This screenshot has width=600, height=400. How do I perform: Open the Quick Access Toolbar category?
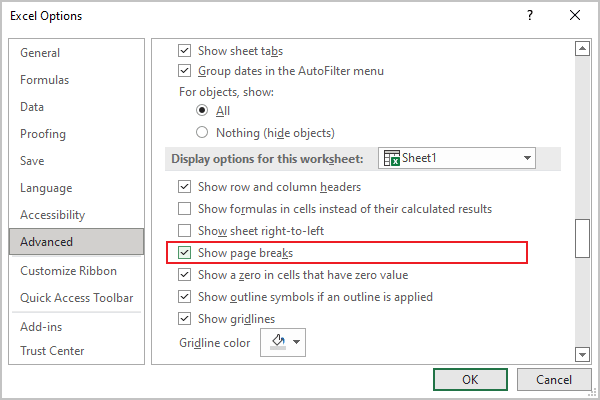tap(77, 298)
